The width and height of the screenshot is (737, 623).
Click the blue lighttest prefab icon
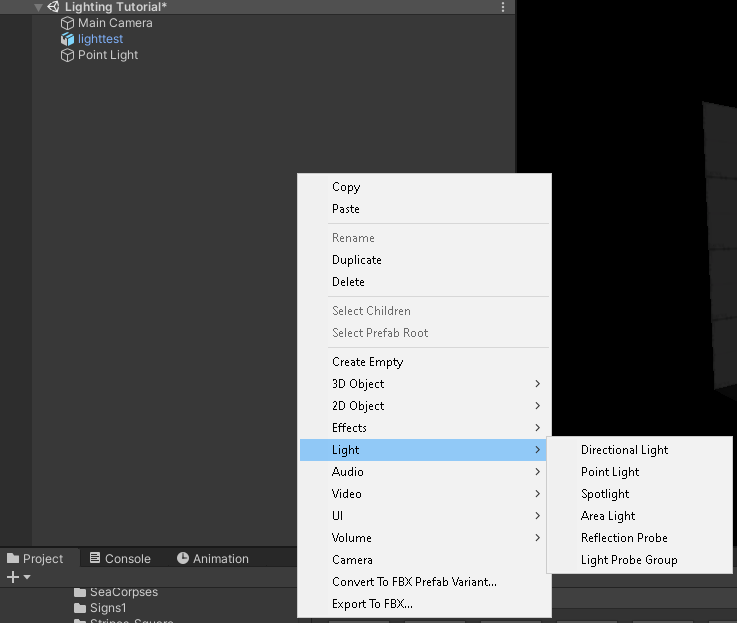tap(67, 39)
